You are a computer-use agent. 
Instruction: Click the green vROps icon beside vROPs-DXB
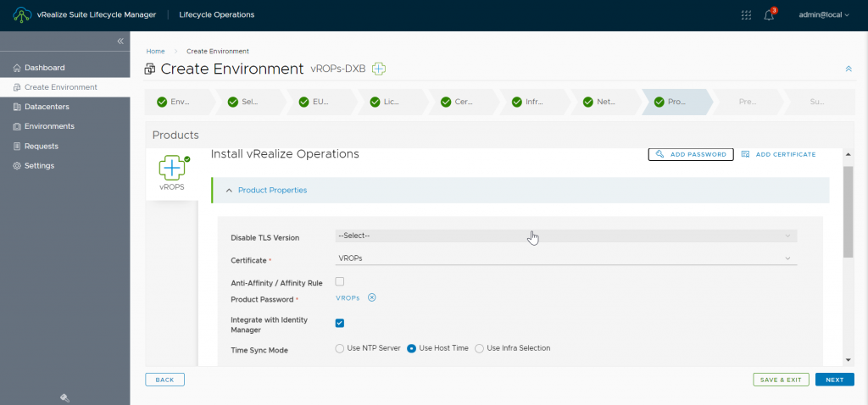379,69
